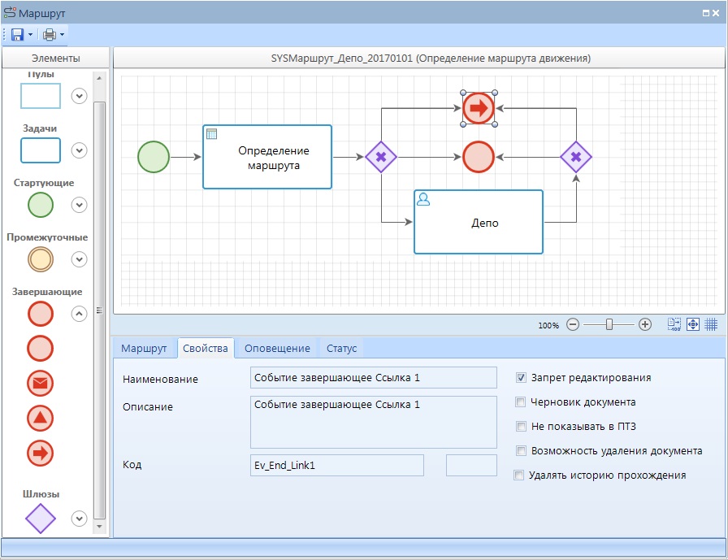728x560 pixels.
Task: Toggle the grid display icon
Action: 711,324
